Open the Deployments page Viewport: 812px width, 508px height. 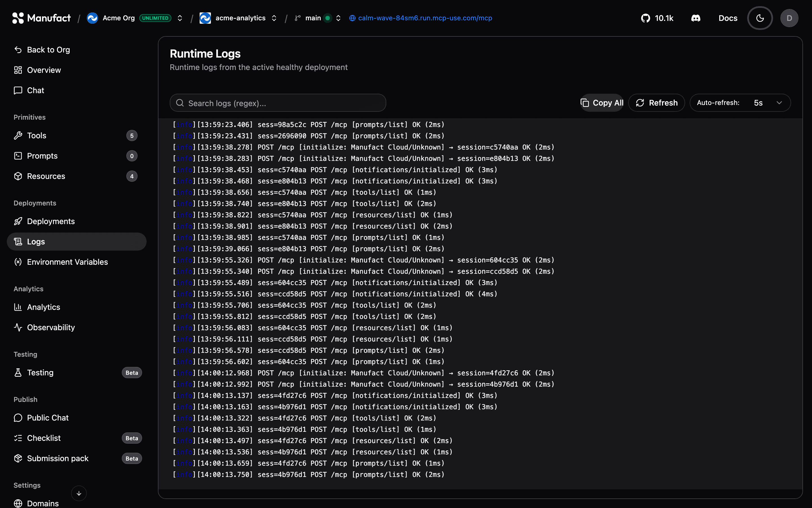pyautogui.click(x=76, y=222)
